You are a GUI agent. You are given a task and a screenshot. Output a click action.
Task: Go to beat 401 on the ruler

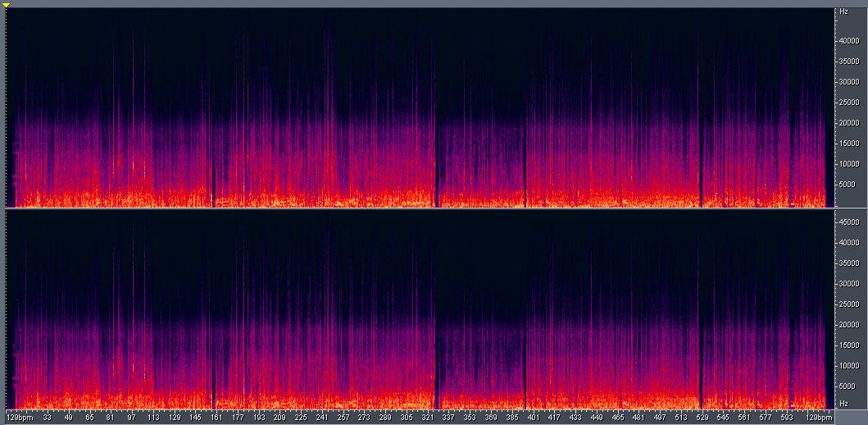click(534, 417)
